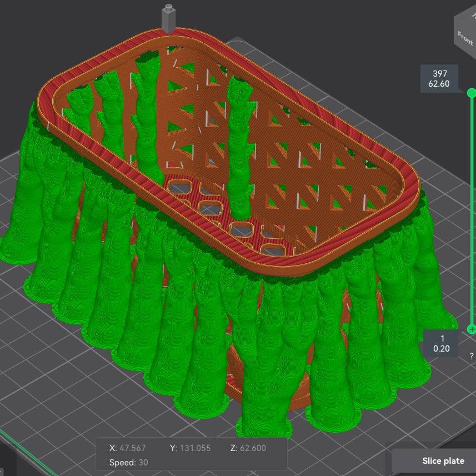Click the Z: 62.600 coordinate readout
The height and width of the screenshot is (476, 476).
point(248,448)
